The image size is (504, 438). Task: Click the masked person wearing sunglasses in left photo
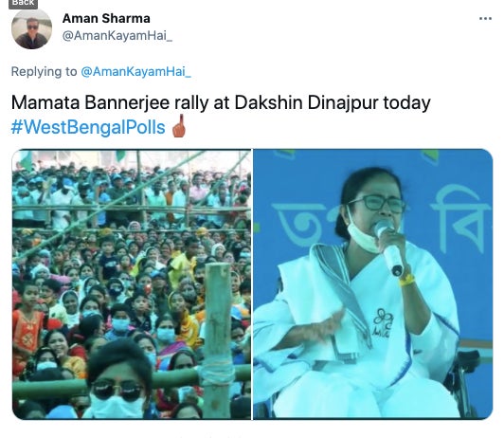(117, 383)
